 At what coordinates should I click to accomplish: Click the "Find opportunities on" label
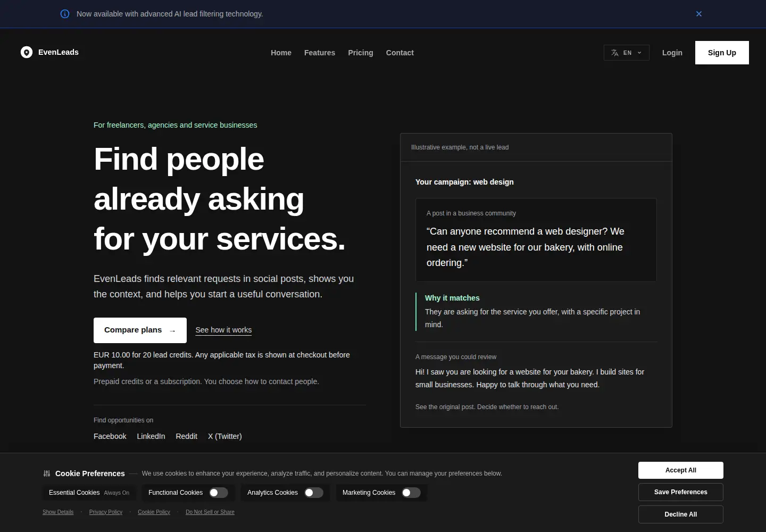(123, 420)
